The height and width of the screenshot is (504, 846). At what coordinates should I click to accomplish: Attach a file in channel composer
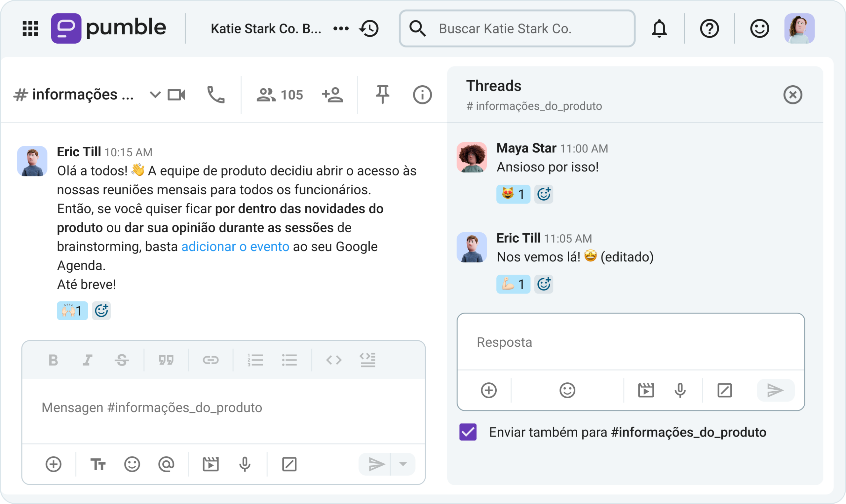54,464
